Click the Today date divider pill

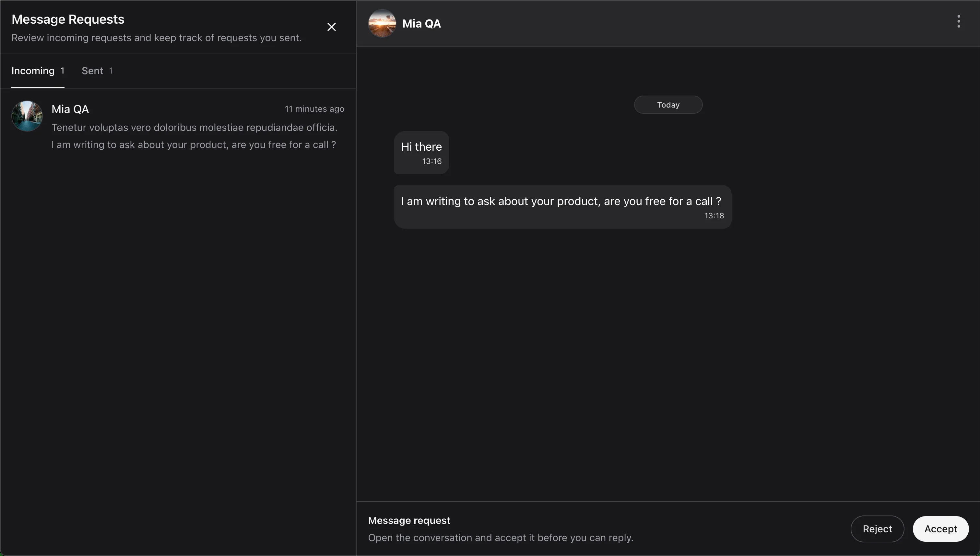click(x=668, y=105)
